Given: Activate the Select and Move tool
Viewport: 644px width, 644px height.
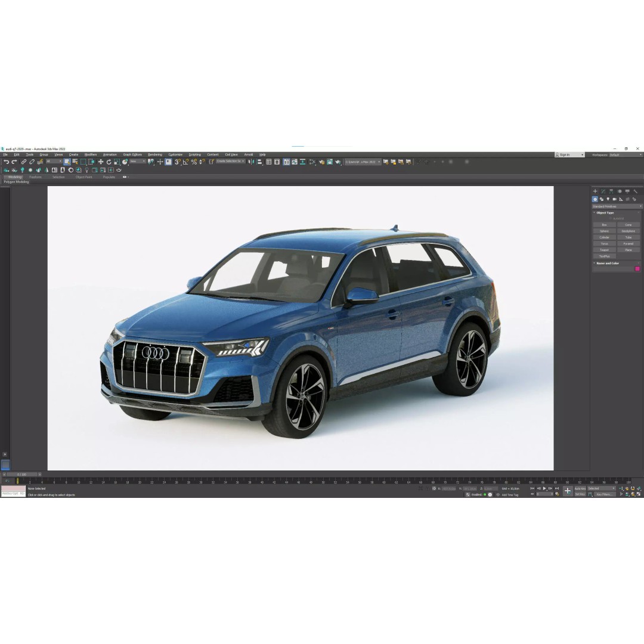Looking at the screenshot, I should [101, 162].
